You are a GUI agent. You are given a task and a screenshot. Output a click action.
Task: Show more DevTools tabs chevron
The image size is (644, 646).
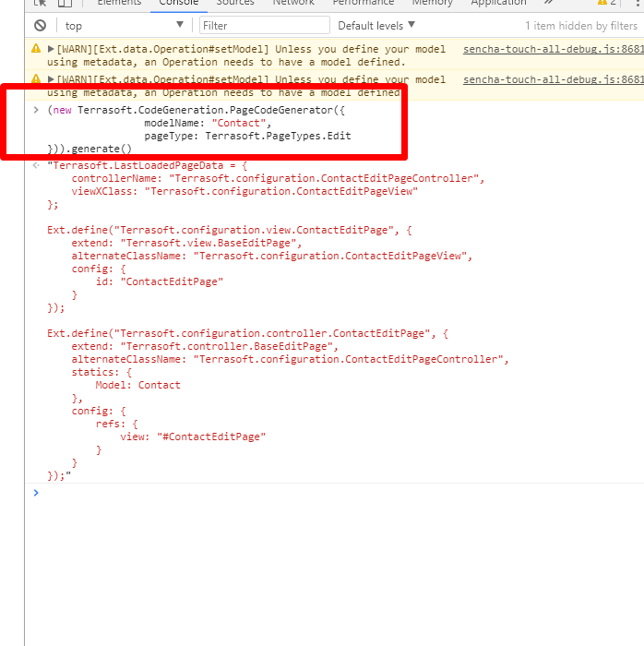click(548, 3)
